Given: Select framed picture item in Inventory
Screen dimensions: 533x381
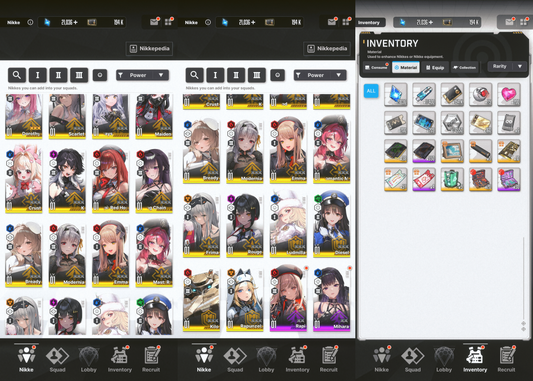Looking at the screenshot, I should pyautogui.click(x=452, y=151).
